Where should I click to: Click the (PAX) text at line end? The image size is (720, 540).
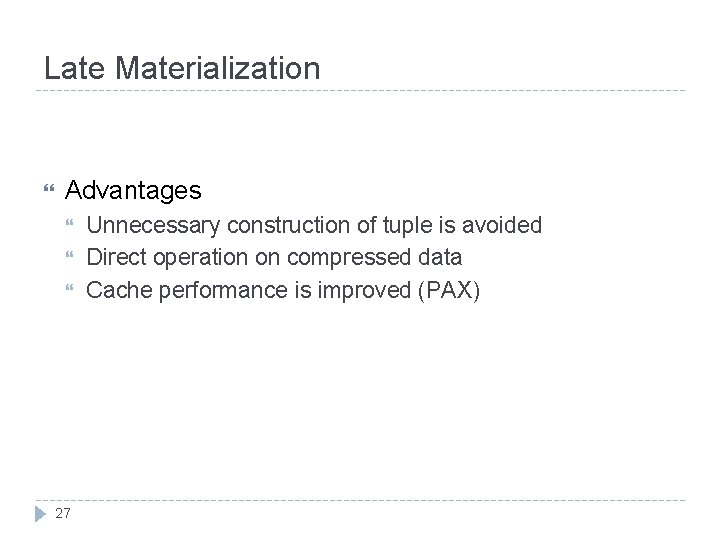point(449,290)
